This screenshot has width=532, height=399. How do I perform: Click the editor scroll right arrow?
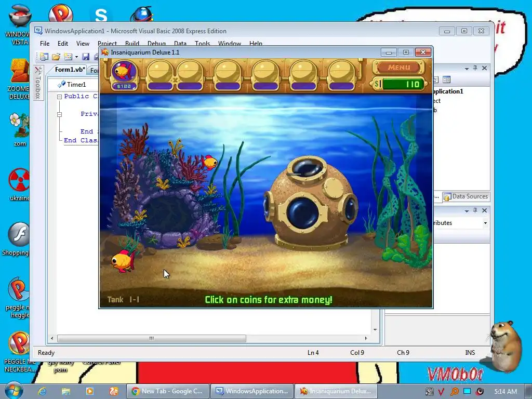click(x=366, y=338)
